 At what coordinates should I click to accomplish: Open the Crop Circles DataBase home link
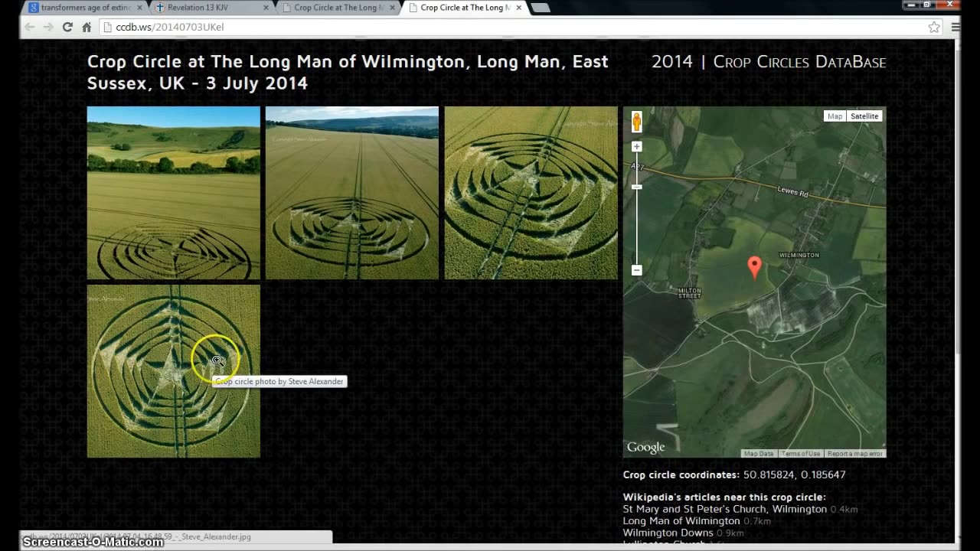pyautogui.click(x=799, y=62)
